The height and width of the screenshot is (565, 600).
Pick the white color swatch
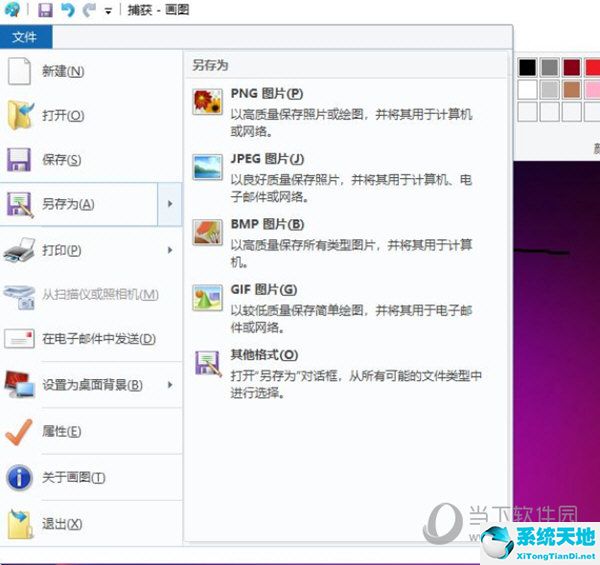point(527,90)
